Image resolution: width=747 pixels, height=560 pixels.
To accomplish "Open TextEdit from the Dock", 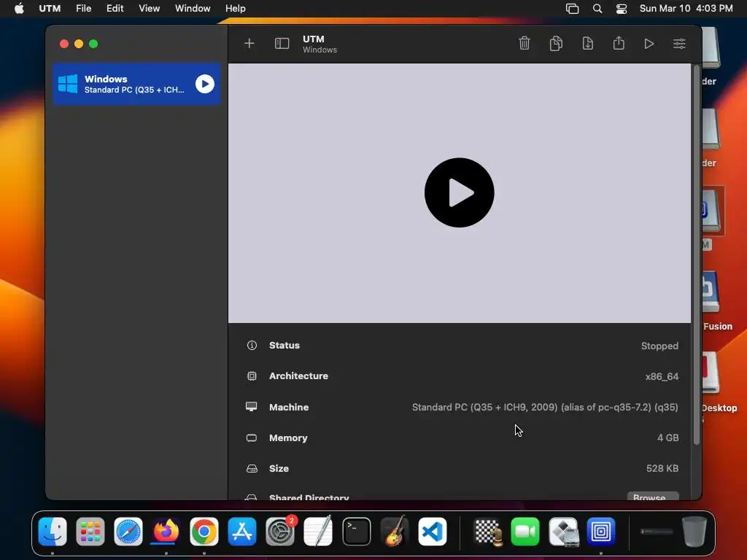I will pyautogui.click(x=318, y=532).
